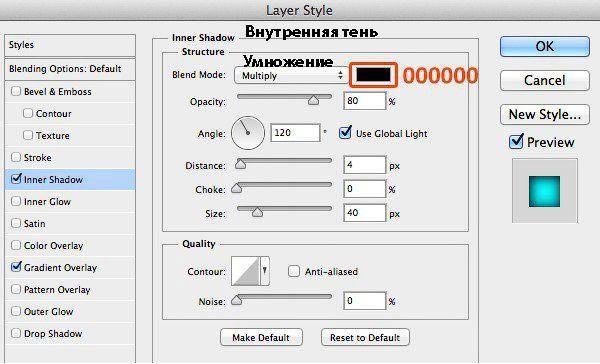600x364 pixels.
Task: Enable the Outer Glow checkbox
Action: [x=16, y=311]
